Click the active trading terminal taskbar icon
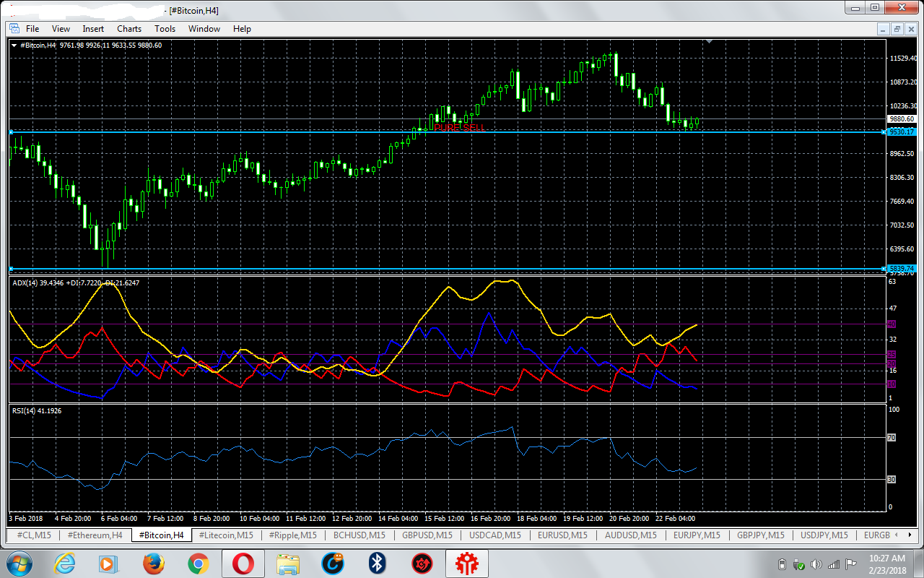 pyautogui.click(x=467, y=563)
